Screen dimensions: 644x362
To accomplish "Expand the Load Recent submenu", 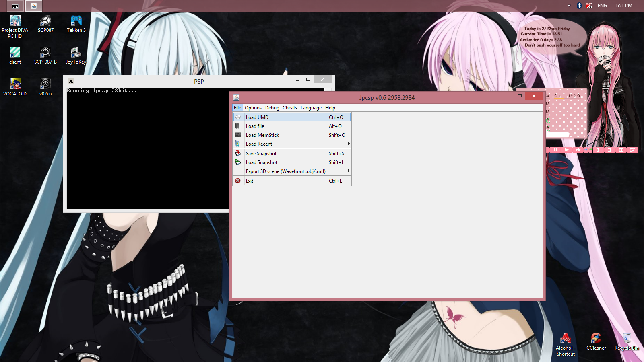I will click(292, 144).
